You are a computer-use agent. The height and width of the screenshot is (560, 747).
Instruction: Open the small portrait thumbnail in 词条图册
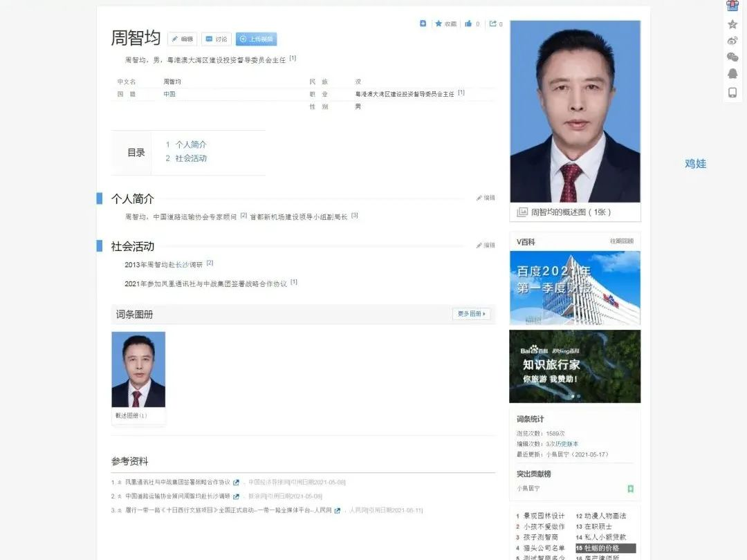tap(138, 369)
